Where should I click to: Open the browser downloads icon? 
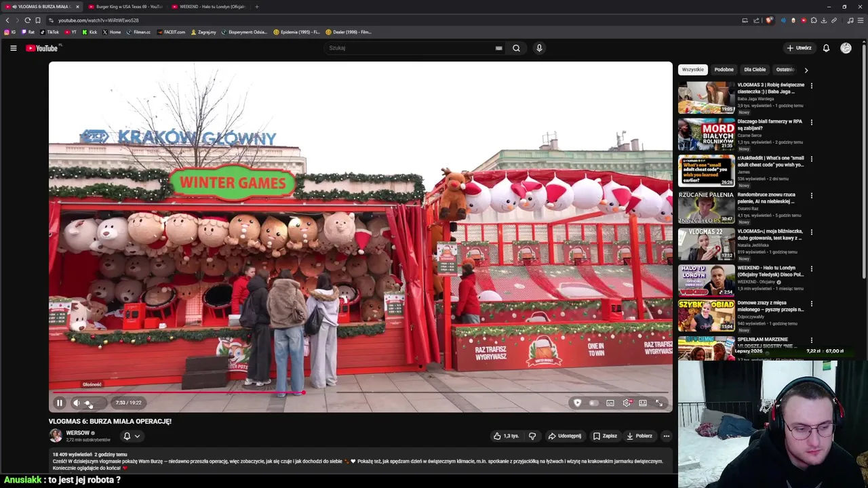click(824, 20)
